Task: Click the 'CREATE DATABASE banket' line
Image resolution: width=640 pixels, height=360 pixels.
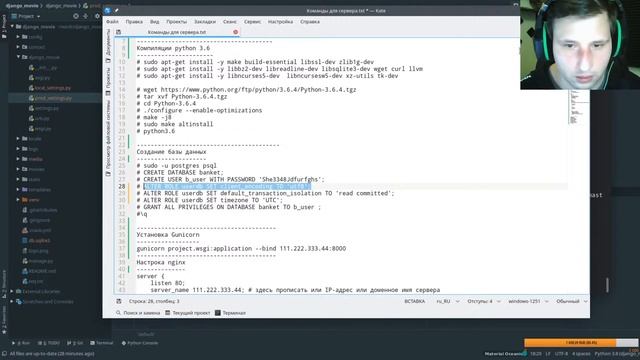Action: point(180,173)
